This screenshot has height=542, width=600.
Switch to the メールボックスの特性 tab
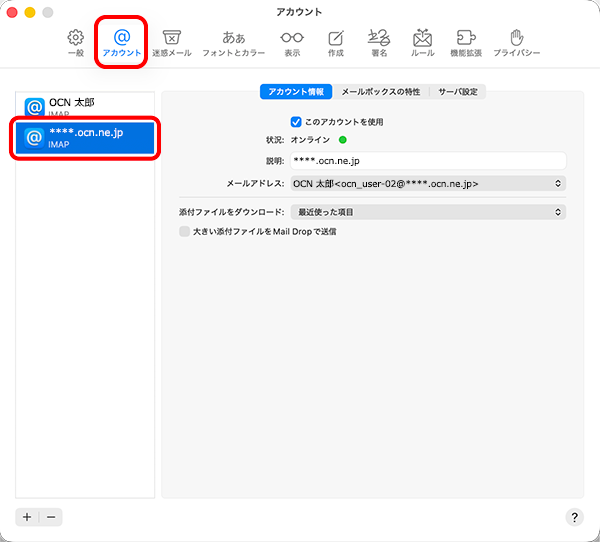pos(380,92)
